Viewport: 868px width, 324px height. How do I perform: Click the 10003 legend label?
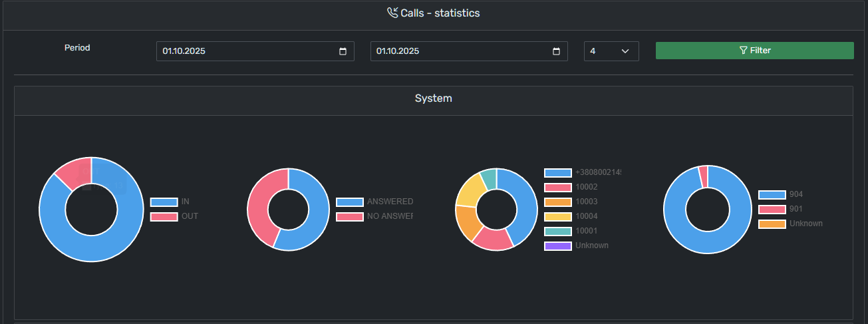(x=586, y=202)
